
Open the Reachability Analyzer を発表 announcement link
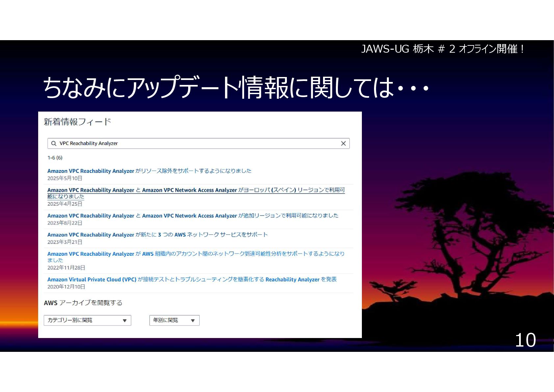pos(192,279)
